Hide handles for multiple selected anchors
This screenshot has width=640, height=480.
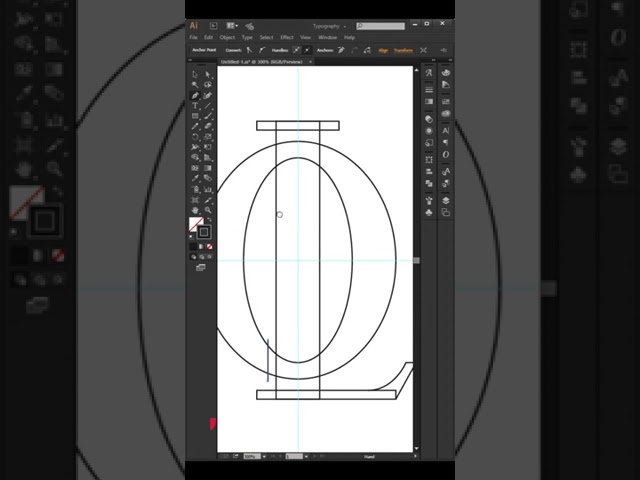click(x=307, y=50)
